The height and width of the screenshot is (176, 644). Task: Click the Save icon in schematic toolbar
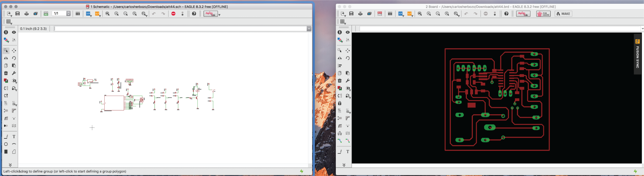(18, 14)
